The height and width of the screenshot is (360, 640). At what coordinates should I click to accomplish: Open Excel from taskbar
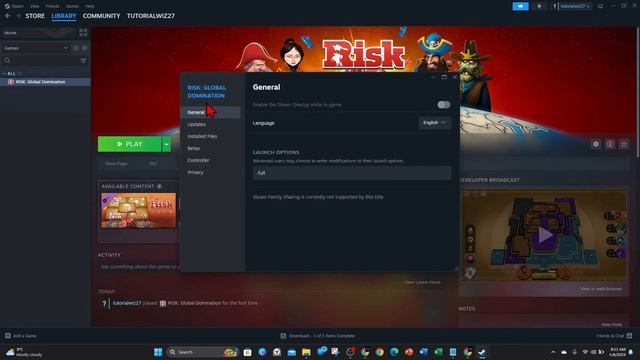tap(438, 352)
